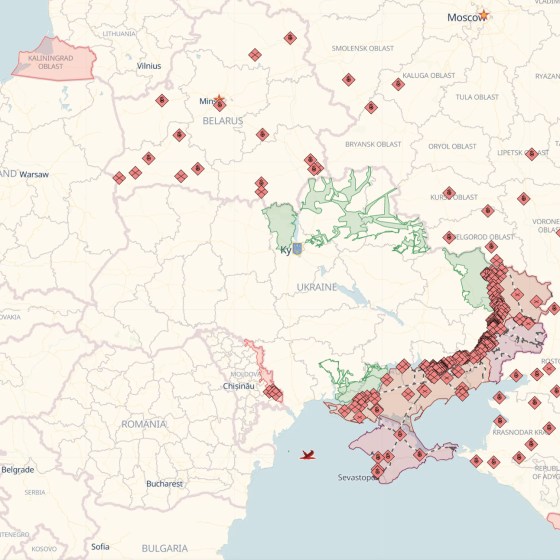
Task: Click the Belgrade city label
Action: pos(18,470)
